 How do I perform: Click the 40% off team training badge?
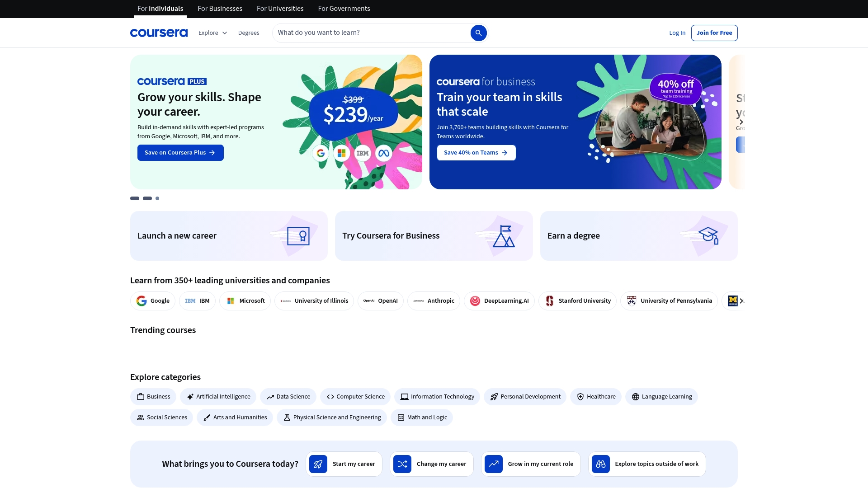click(x=676, y=89)
